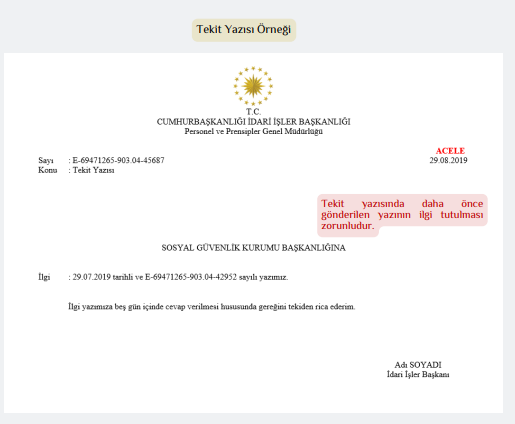
Task: Click the word 'zorunludur.' in the note
Action: point(348,226)
